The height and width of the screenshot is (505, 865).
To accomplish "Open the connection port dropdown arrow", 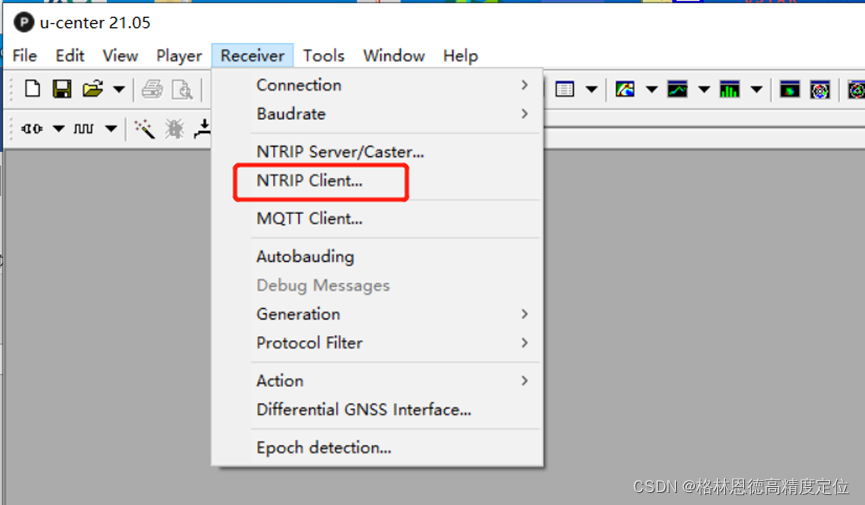I will [x=58, y=129].
